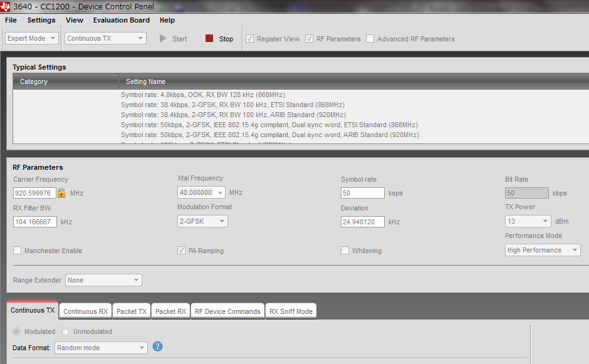Select 38.4kbps 2-GFSK ARIB Standard (920MHz) setting
The width and height of the screenshot is (589, 364).
coord(233,115)
